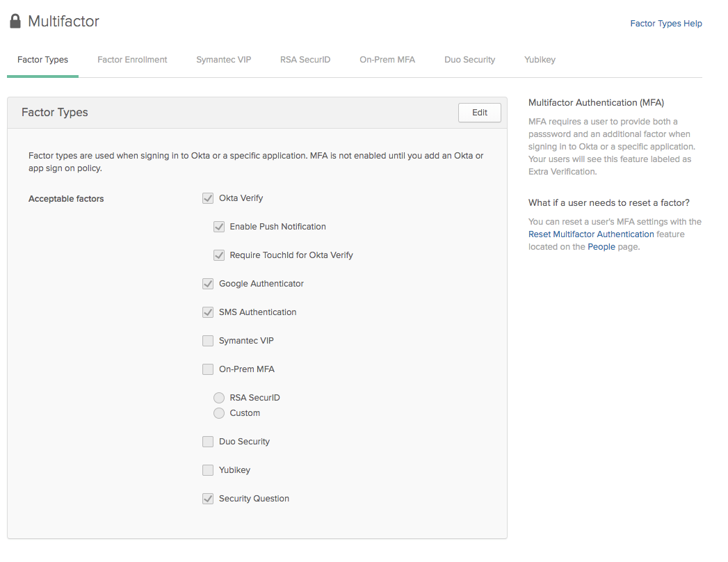Screen dimensions: 728x562
Task: Choose the Custom radio option
Action: click(219, 413)
